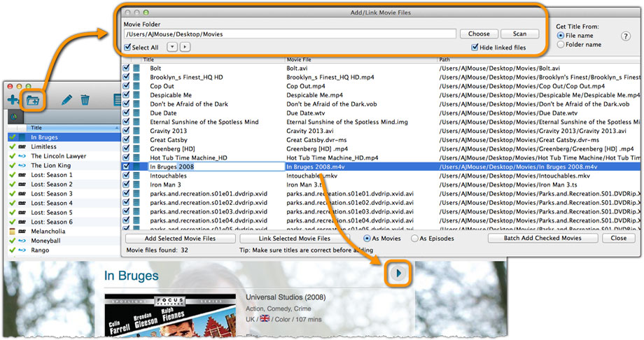Uncheck the checkbox for Bolt
This screenshot has height=340, width=644.
tap(126, 68)
